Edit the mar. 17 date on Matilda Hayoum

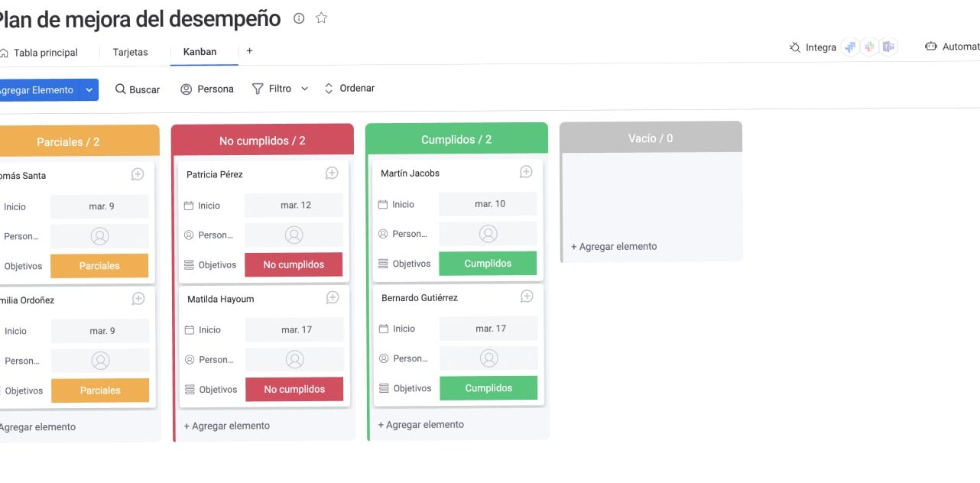[x=294, y=329]
